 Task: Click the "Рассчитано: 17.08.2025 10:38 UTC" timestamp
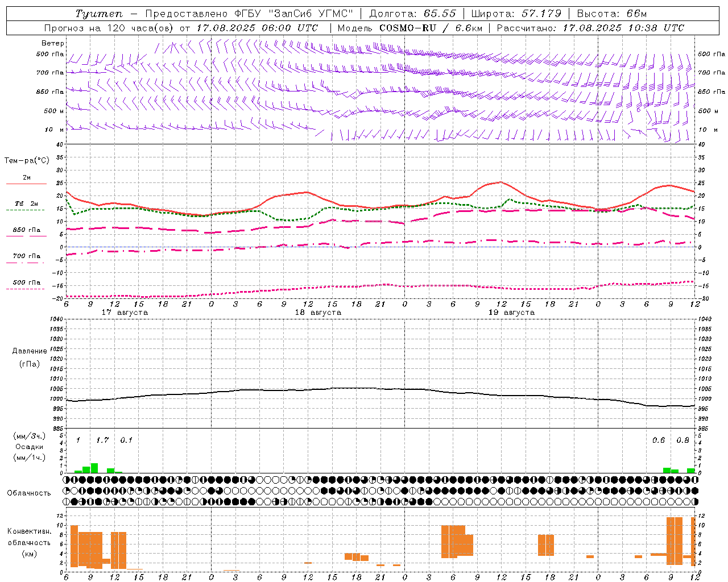tap(590, 28)
